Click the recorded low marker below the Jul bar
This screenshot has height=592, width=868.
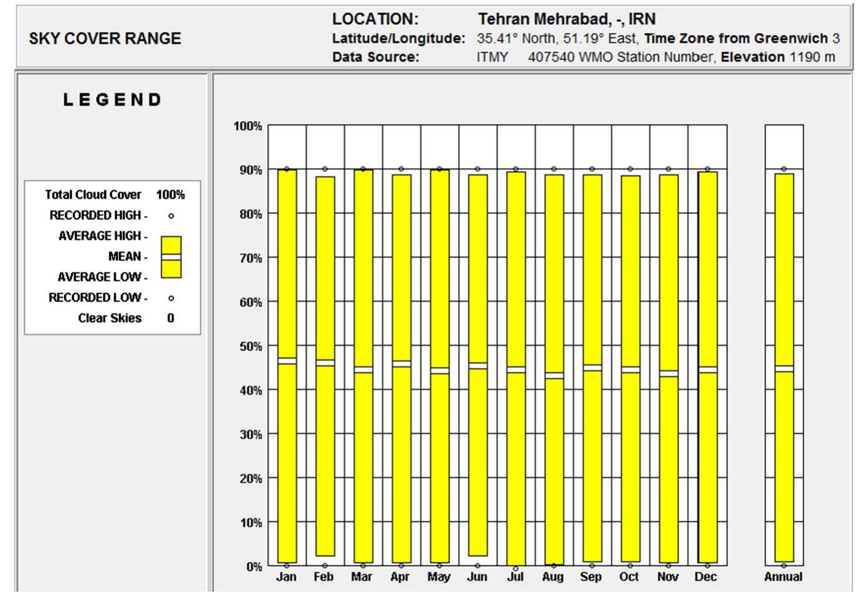point(515,568)
